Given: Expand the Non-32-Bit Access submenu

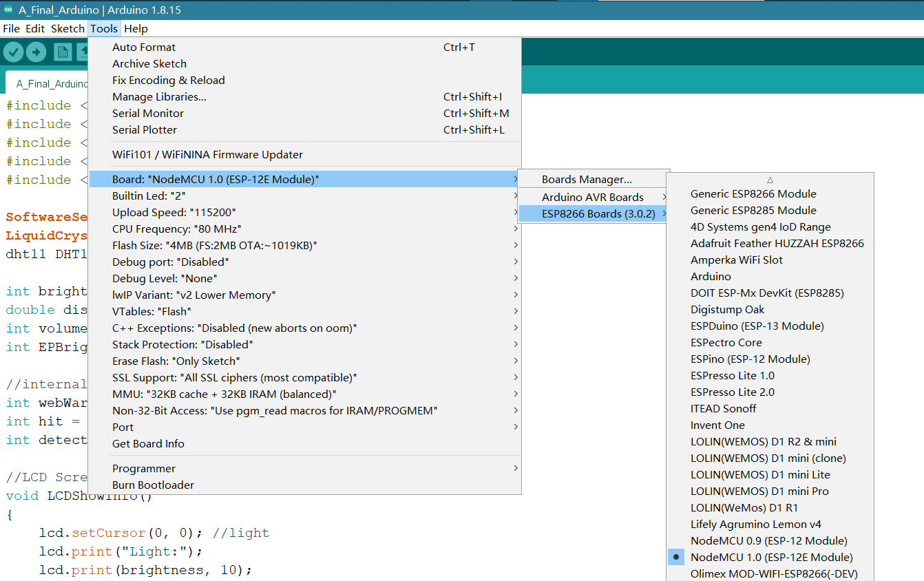Looking at the screenshot, I should click(x=305, y=411).
